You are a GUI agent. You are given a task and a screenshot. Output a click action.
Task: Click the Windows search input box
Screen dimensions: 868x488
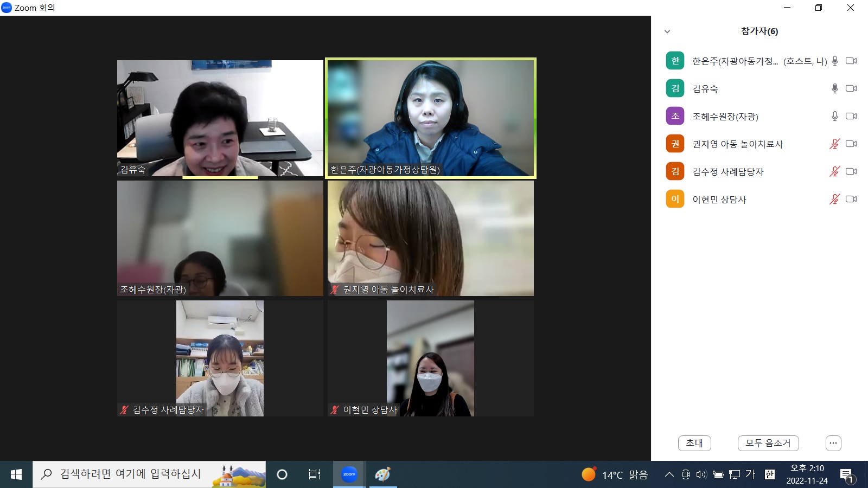[x=130, y=474]
